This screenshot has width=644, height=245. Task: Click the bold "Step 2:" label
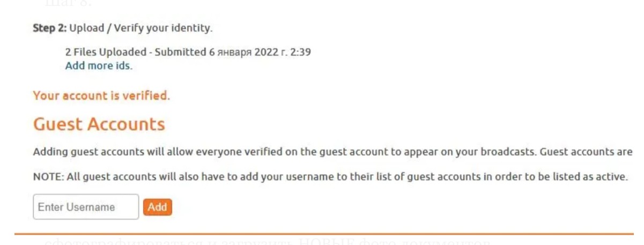[50, 28]
